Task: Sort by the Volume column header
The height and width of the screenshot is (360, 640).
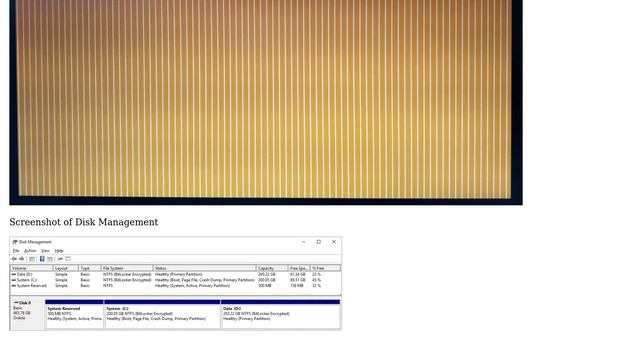Action: [32, 268]
